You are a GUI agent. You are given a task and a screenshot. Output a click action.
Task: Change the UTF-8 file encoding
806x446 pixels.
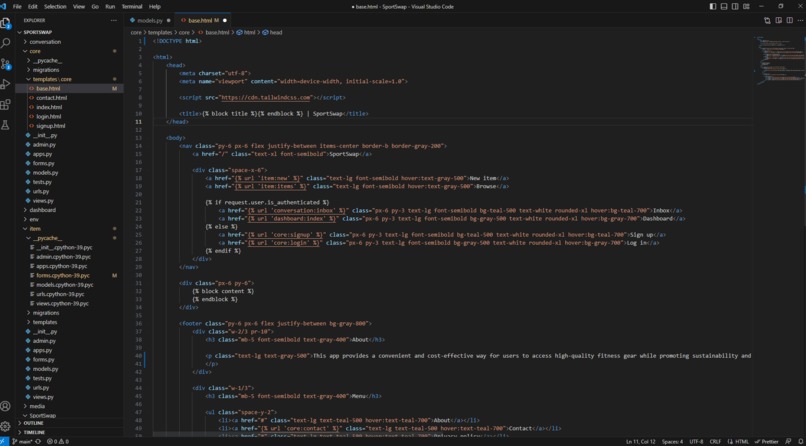tap(696, 441)
